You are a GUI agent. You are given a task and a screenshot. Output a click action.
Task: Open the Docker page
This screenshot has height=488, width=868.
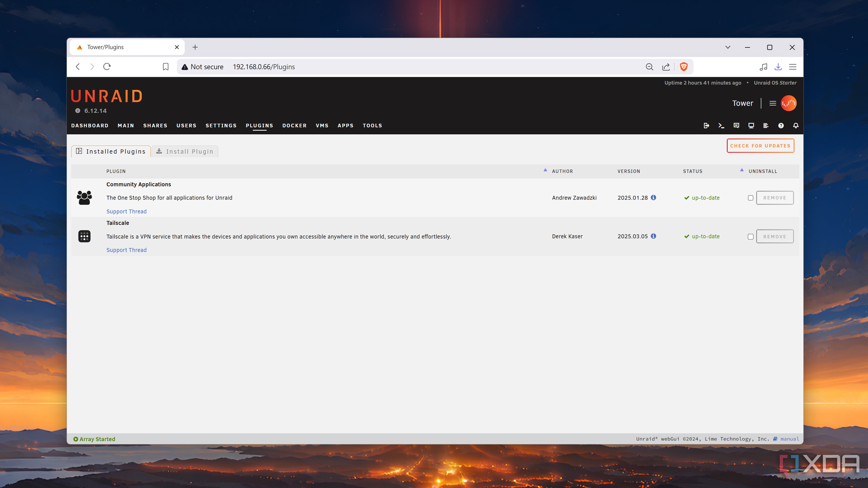(295, 126)
